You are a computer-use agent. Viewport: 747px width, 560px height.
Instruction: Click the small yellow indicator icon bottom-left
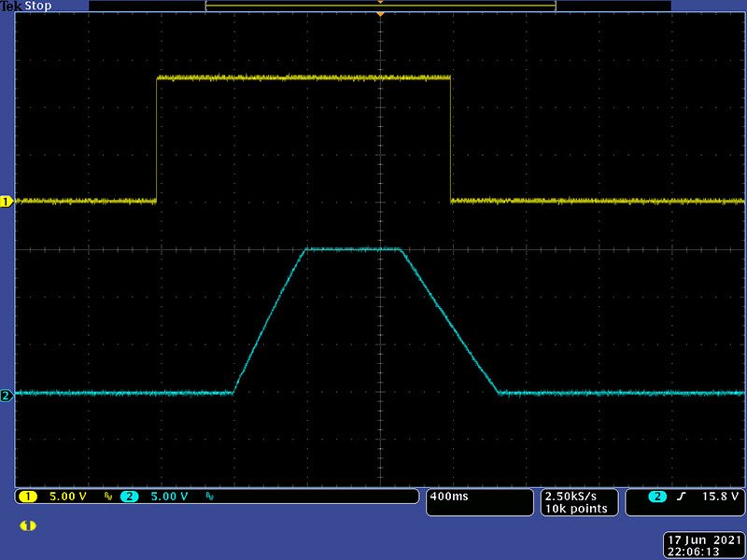click(28, 525)
